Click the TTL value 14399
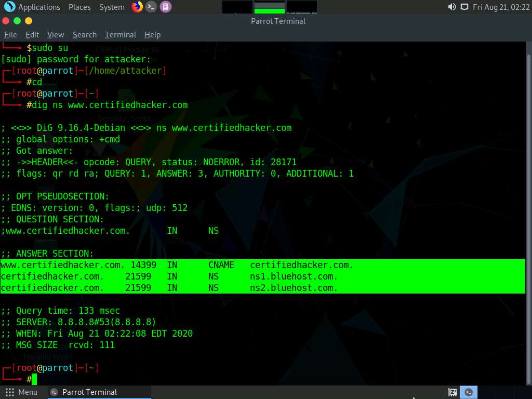This screenshot has height=399, width=532. tap(143, 265)
